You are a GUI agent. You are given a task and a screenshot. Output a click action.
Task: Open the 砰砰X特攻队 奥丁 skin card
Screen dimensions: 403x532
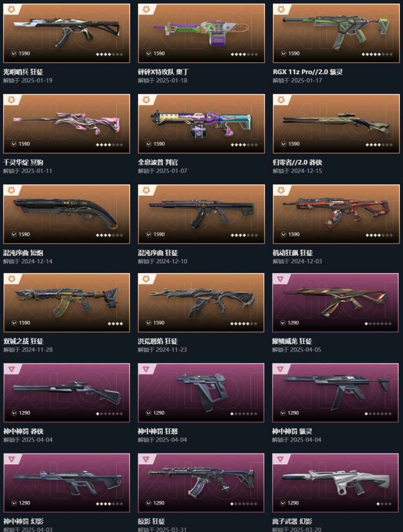click(x=201, y=33)
